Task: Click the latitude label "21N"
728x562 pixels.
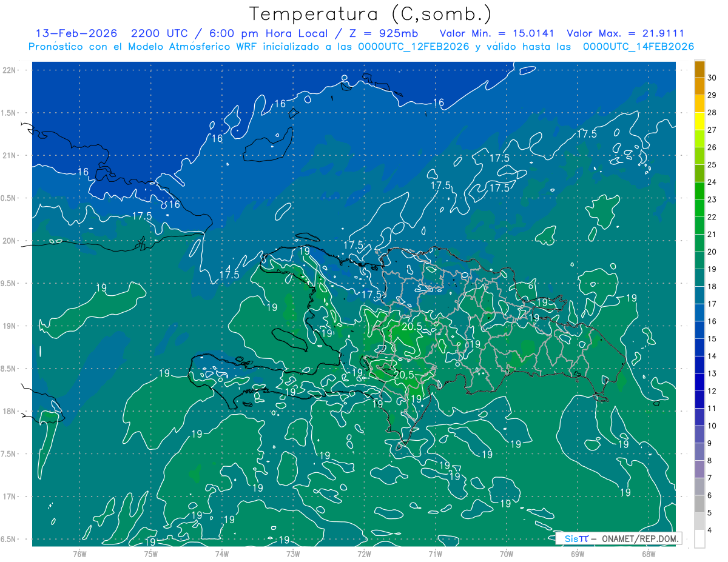Action: (10, 155)
